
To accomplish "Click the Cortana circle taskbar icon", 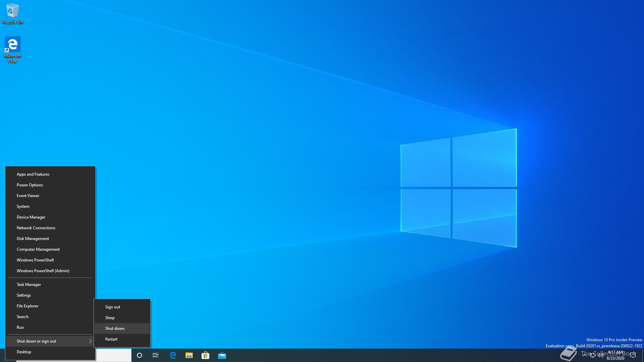I will pos(140,355).
